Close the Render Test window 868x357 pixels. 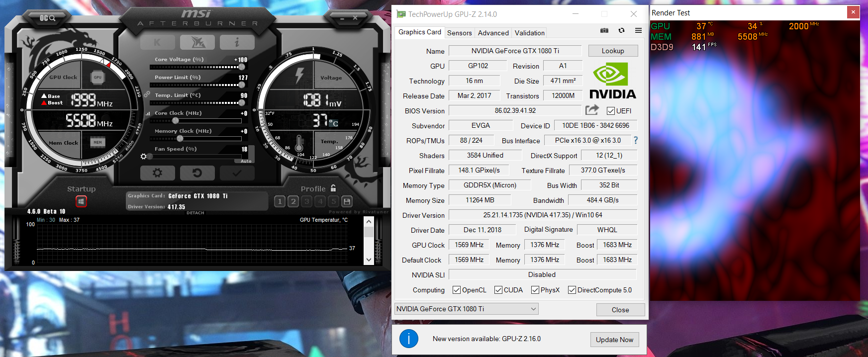(853, 12)
